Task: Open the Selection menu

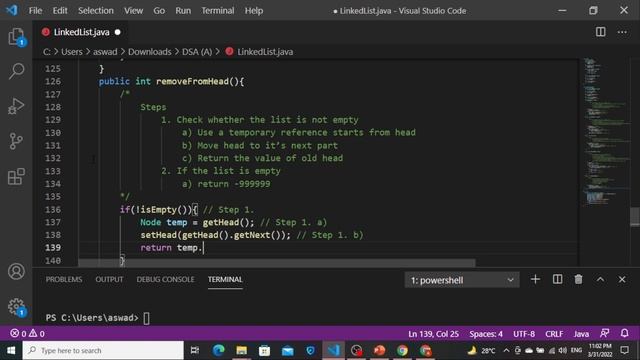Action: tap(96, 11)
